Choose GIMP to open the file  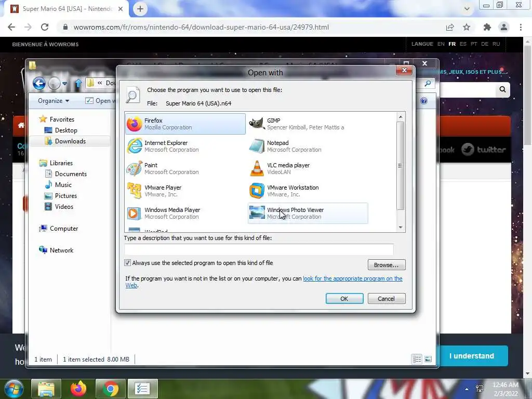308,124
